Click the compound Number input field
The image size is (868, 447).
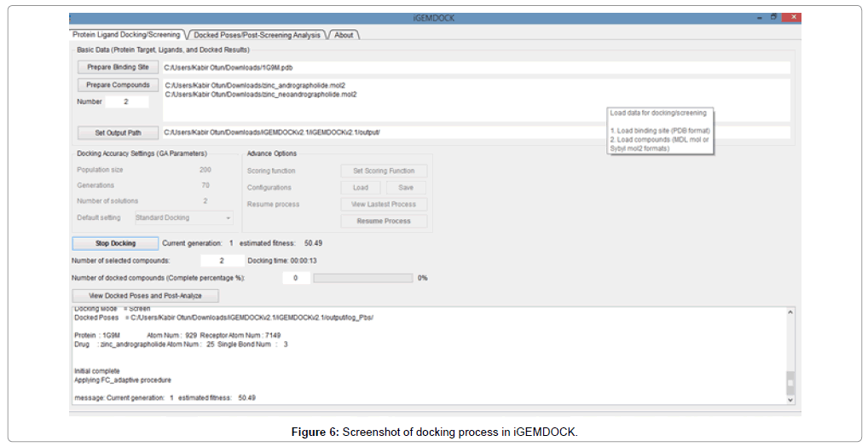tap(126, 102)
